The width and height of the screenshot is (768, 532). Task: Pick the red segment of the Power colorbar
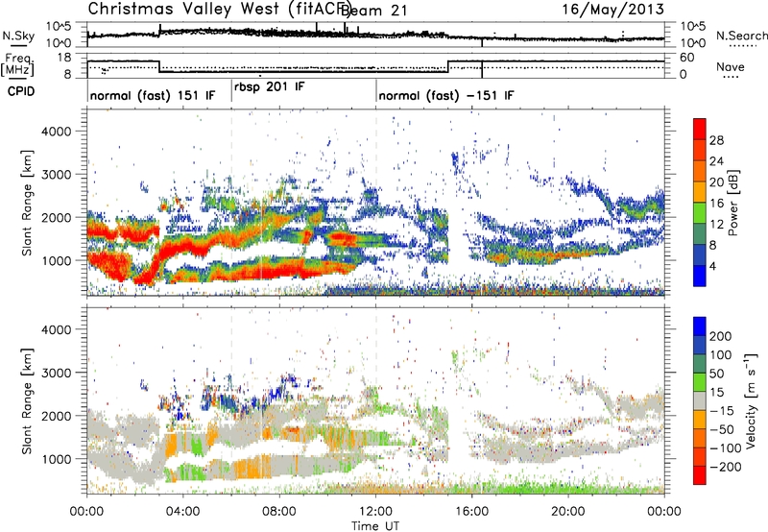coord(700,129)
